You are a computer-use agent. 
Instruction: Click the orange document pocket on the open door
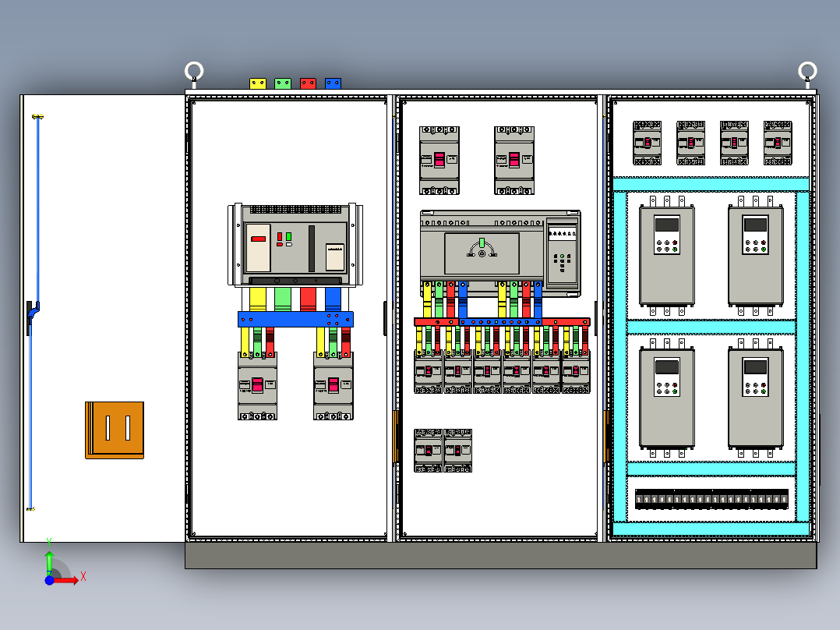[115, 430]
